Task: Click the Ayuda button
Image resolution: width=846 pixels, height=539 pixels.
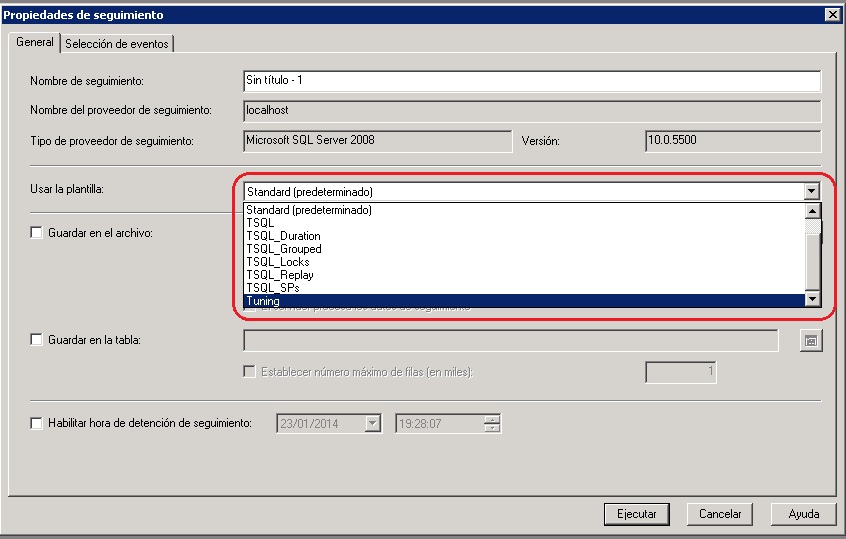Action: [803, 514]
